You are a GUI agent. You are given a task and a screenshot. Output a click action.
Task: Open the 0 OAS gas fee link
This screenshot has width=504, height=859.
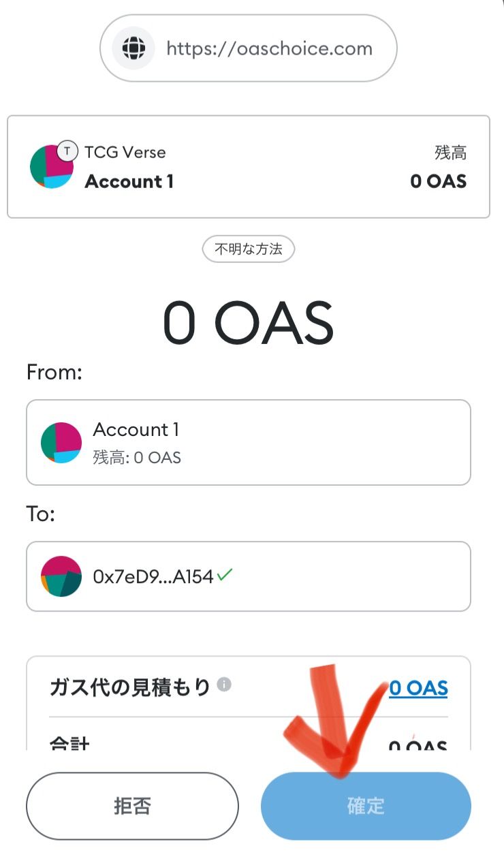418,688
